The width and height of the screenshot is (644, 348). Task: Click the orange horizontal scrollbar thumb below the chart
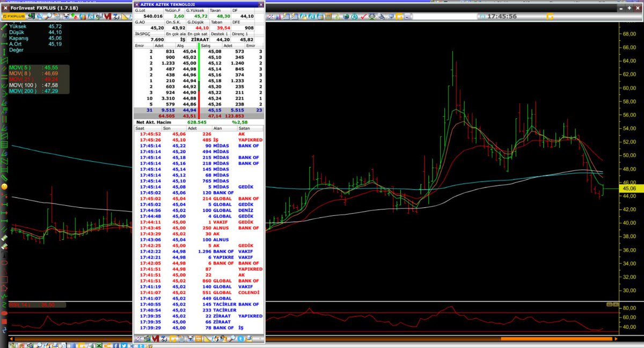point(555,339)
